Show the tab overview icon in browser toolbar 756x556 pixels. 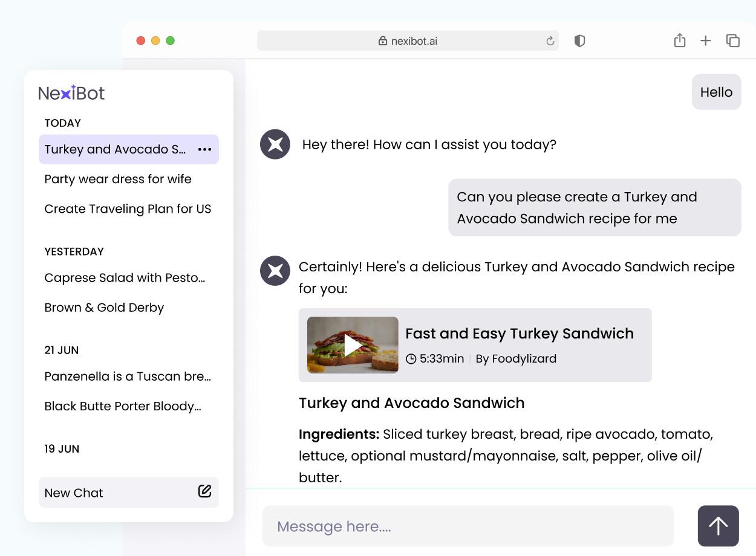coord(733,40)
